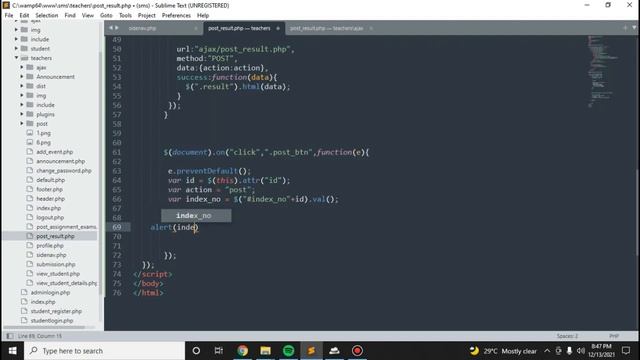Click the new tab plus icon
Viewport: 640px width, 360px height.
point(625,28)
